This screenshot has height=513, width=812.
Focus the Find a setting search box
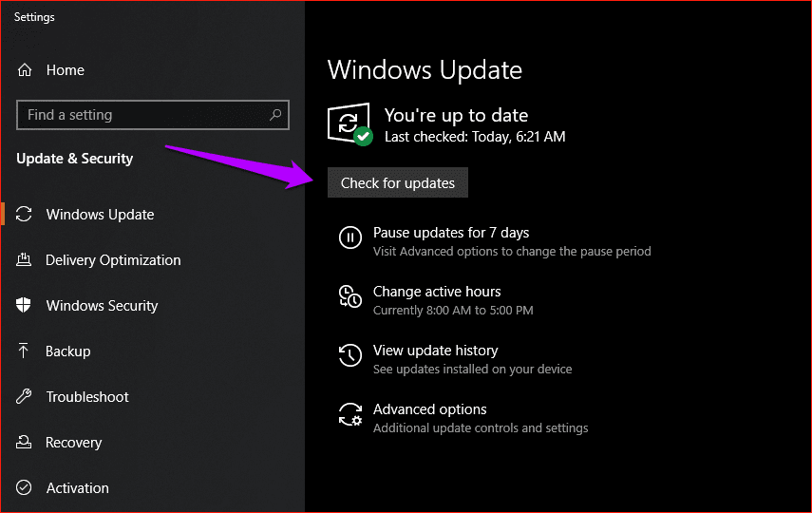[153, 115]
